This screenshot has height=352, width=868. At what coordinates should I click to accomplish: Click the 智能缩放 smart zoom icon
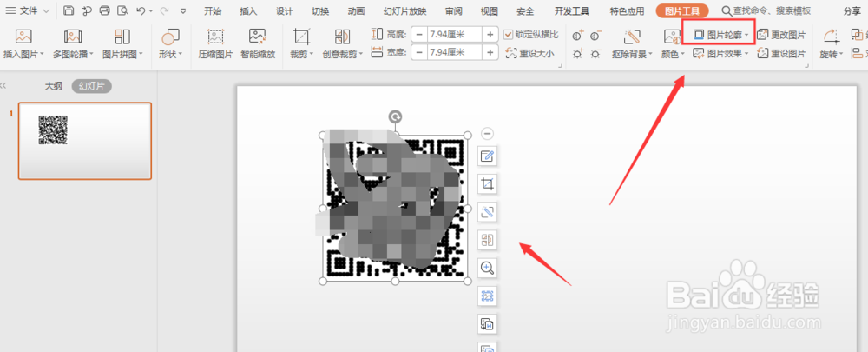pos(258,37)
